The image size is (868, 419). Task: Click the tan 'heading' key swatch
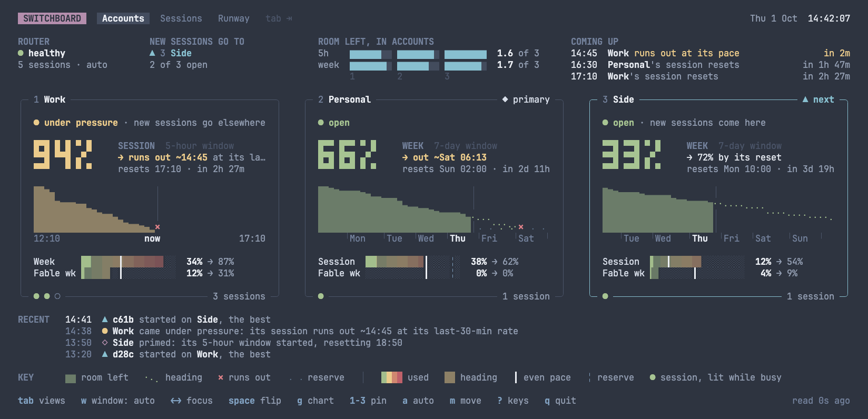450,377
